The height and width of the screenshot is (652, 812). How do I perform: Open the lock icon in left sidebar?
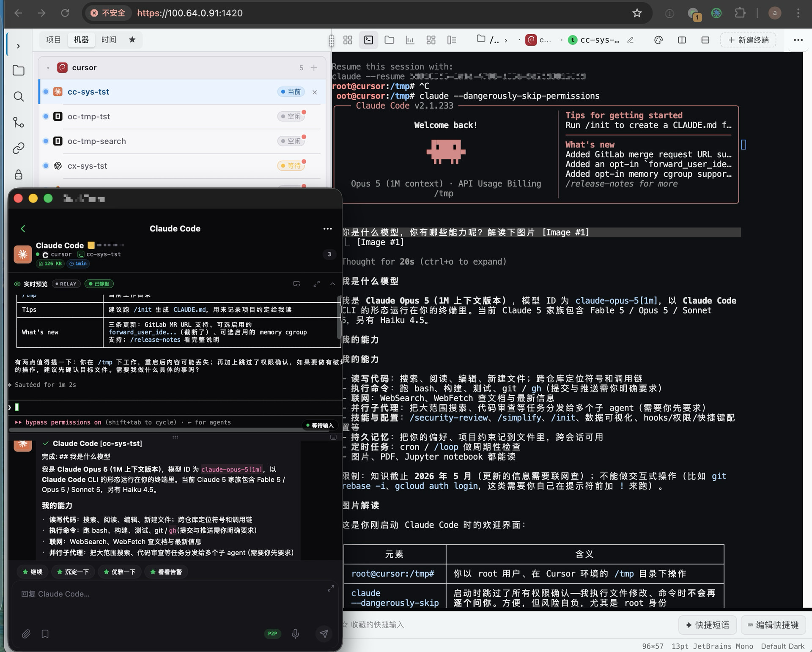18,174
